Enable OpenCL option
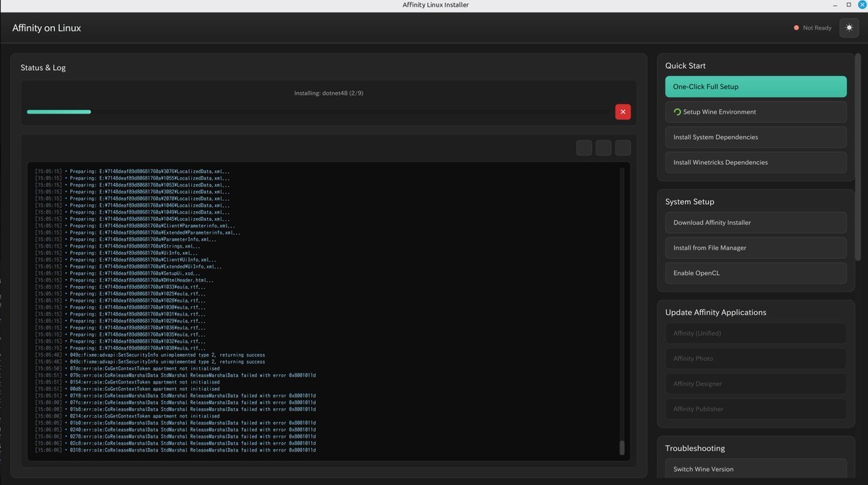This screenshot has height=485, width=868. pyautogui.click(x=756, y=274)
